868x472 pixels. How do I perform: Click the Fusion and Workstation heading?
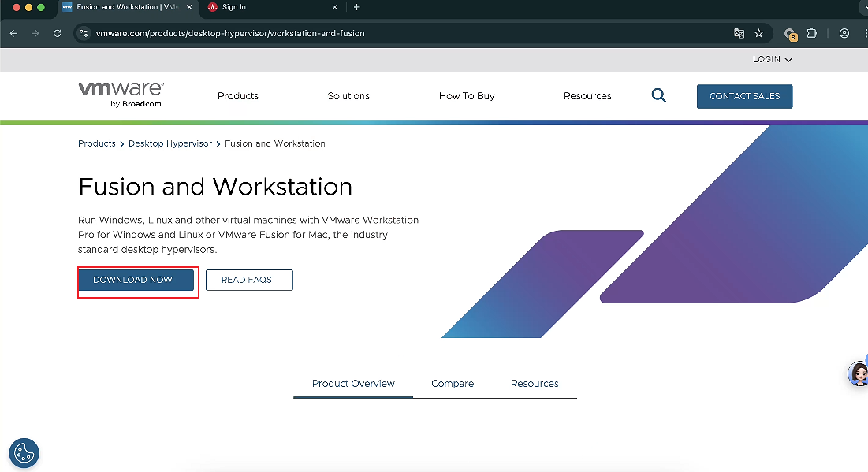pos(215,187)
